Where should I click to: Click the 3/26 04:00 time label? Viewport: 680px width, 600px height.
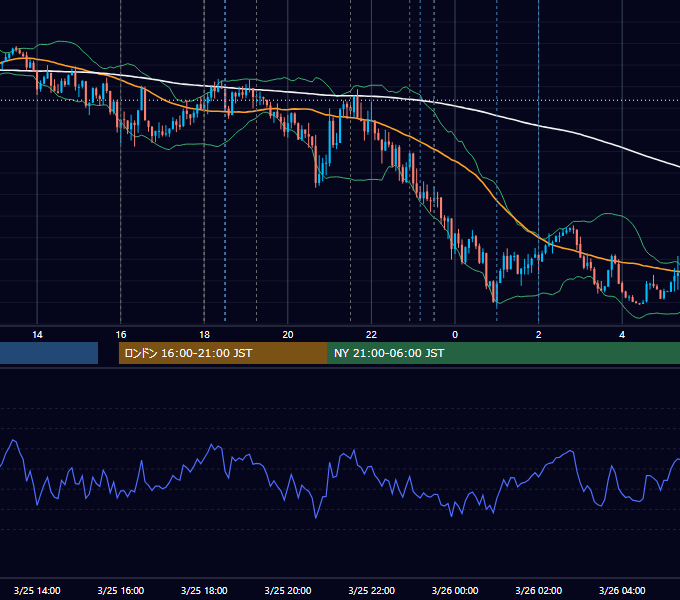click(622, 590)
